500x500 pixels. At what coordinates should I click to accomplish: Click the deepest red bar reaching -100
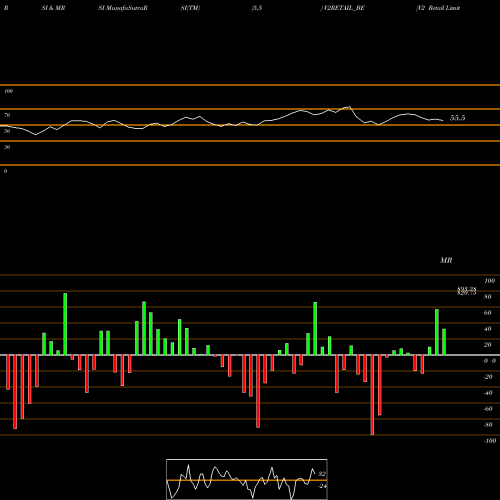coord(372,395)
